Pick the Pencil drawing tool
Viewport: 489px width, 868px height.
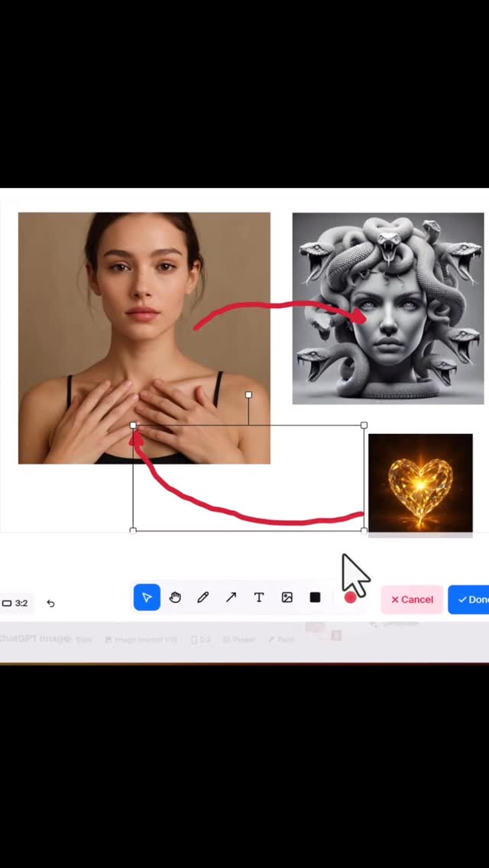tap(203, 598)
